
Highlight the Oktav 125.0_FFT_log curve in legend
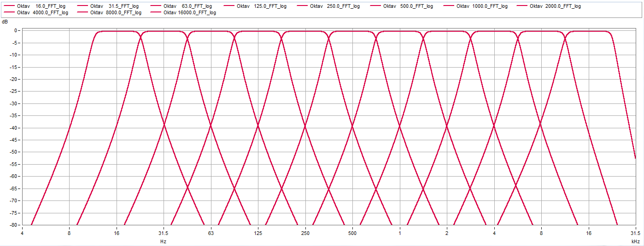[261, 6]
